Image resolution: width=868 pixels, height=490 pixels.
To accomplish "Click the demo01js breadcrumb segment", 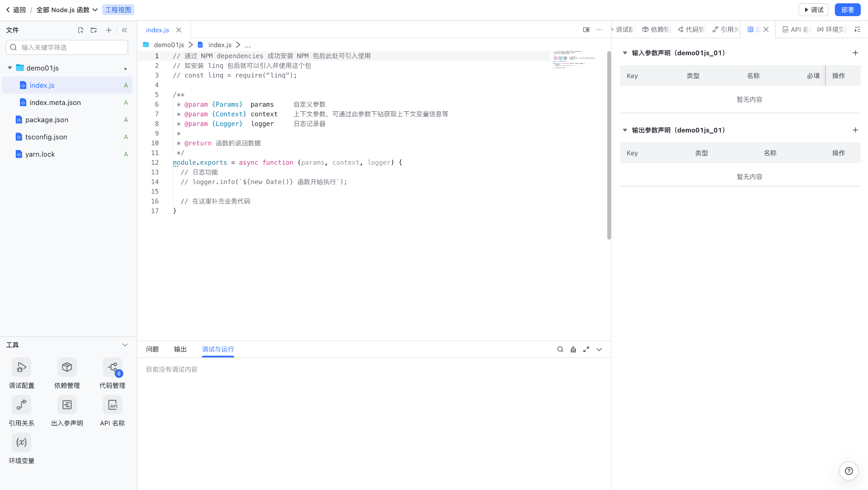I will coord(169,45).
